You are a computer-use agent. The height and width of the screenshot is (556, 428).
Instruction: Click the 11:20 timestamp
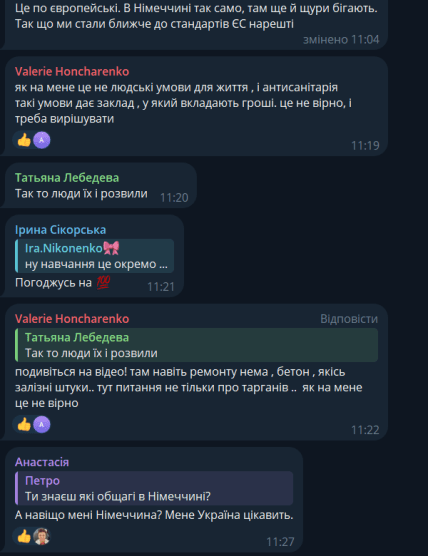click(x=174, y=198)
